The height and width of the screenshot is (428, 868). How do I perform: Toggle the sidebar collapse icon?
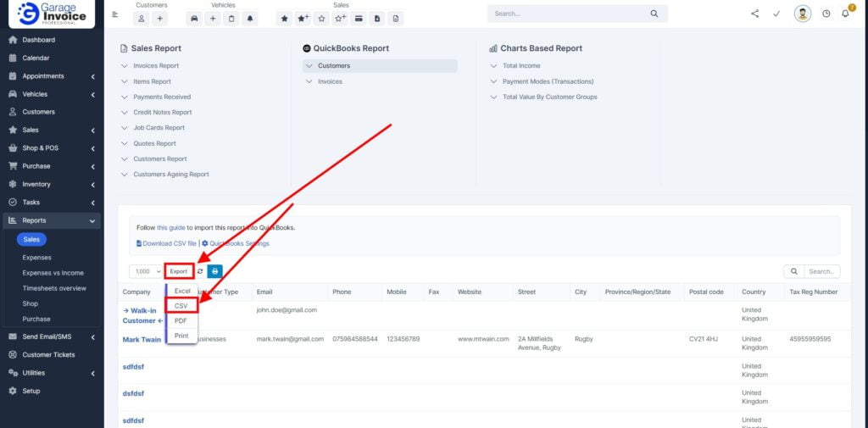point(115,14)
